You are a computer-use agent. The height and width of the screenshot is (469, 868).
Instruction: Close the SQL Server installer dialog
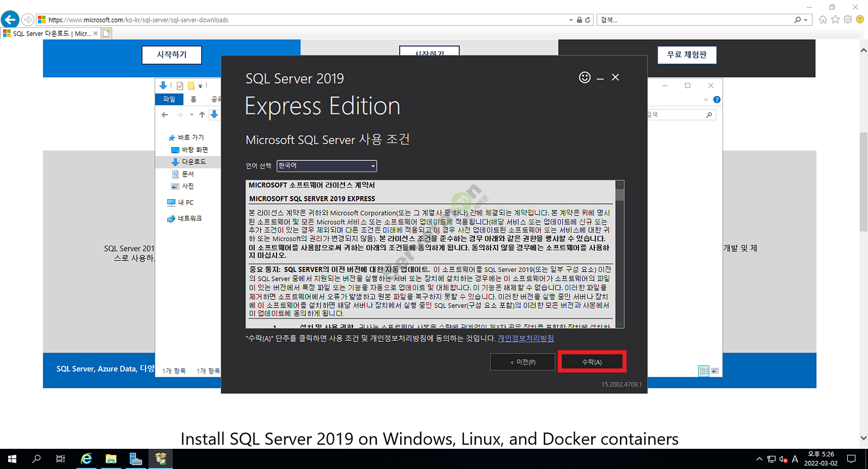(616, 77)
